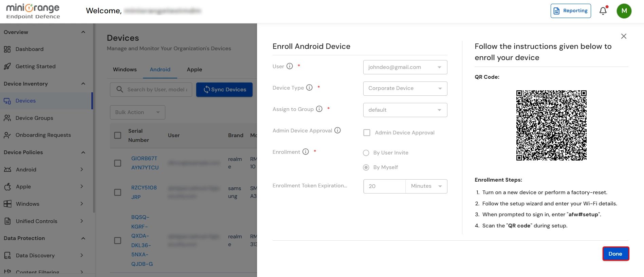Click the Serial Number column header
Screen dimensions: 644x277
pyautogui.click(x=139, y=135)
